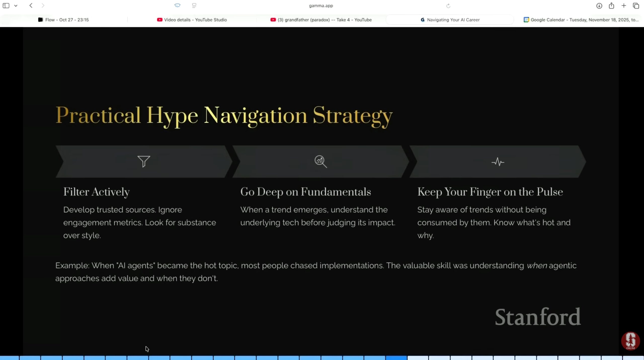Image resolution: width=644 pixels, height=360 pixels.
Task: Reload the page with the refresh icon
Action: click(x=448, y=6)
